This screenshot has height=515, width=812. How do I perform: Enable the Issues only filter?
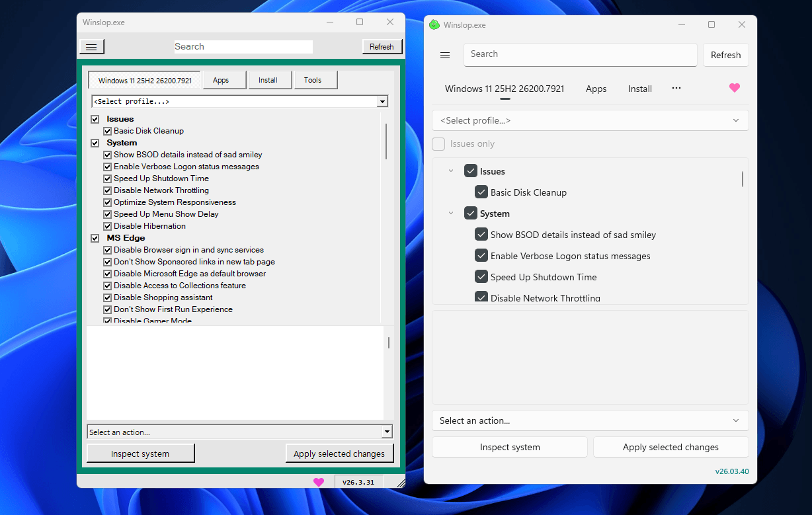pyautogui.click(x=438, y=143)
